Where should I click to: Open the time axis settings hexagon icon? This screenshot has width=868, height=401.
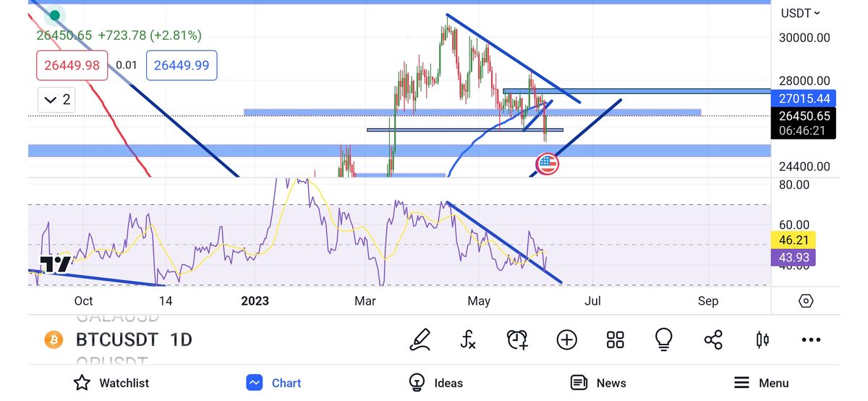click(806, 301)
